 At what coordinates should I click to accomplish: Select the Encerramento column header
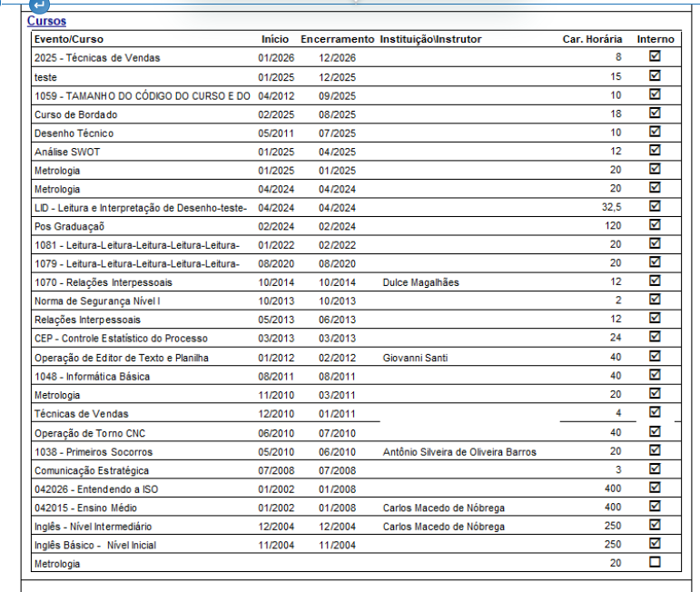point(337,39)
